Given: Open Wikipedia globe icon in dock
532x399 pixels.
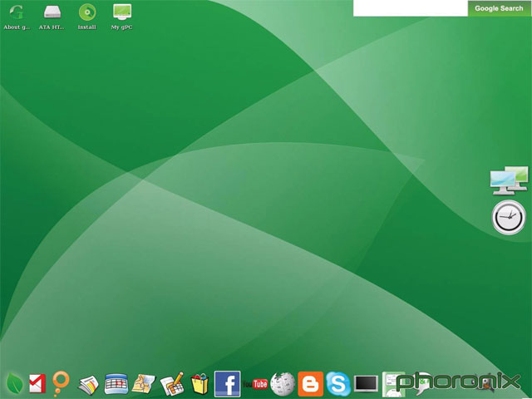Looking at the screenshot, I should coord(283,384).
